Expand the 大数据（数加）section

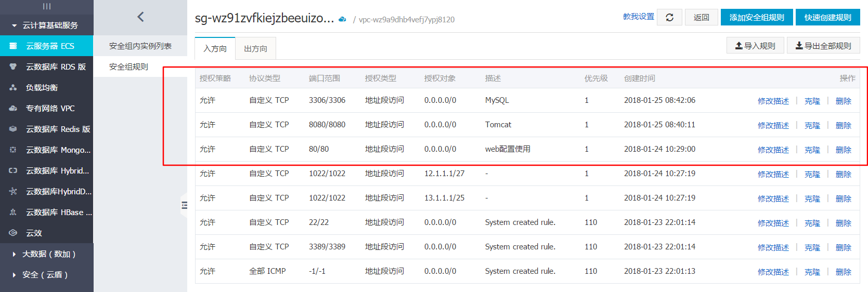click(x=14, y=254)
